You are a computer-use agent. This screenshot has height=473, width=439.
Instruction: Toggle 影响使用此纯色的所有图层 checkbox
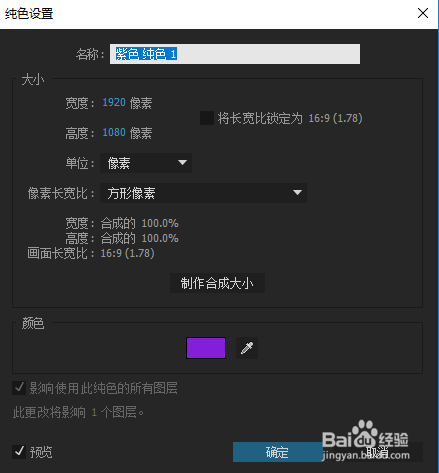click(x=19, y=388)
